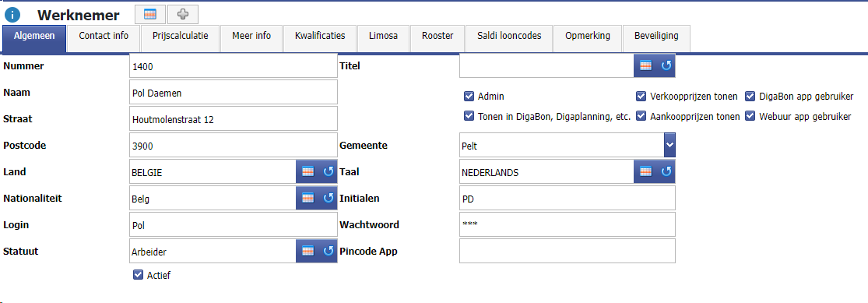Image resolution: width=868 pixels, height=303 pixels.
Task: Click the Nummer field containing 1400
Action: (233, 66)
